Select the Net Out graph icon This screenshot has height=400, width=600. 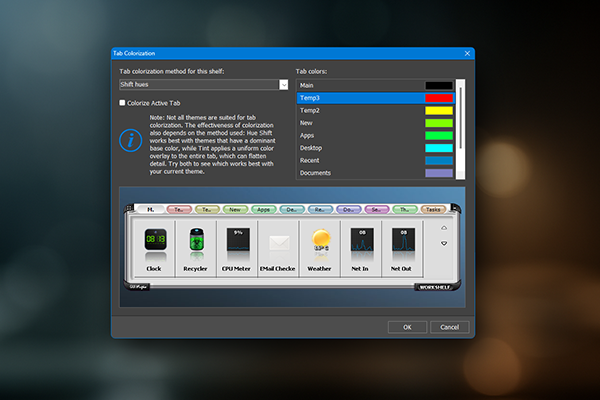click(x=401, y=242)
